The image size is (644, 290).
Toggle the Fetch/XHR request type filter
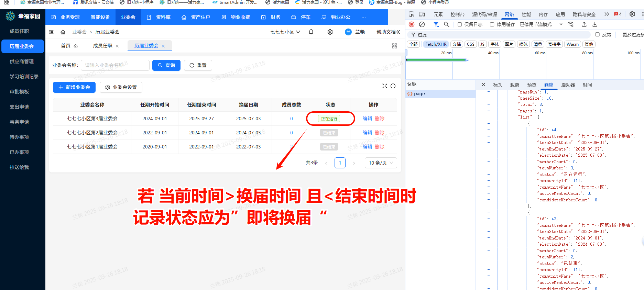436,44
